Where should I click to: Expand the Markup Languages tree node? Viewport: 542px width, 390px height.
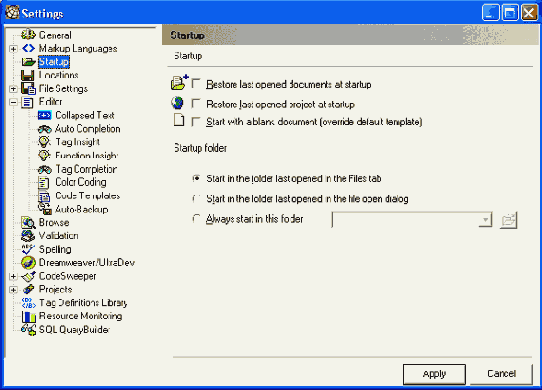click(x=13, y=49)
